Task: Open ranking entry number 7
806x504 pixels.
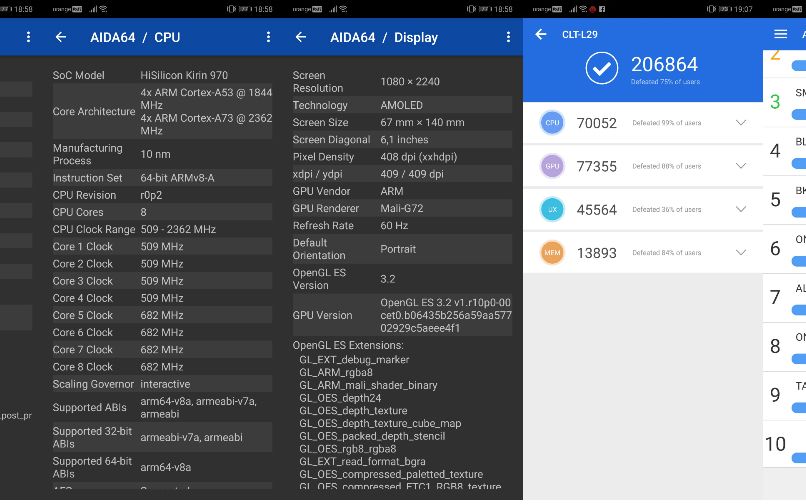Action: 784,298
